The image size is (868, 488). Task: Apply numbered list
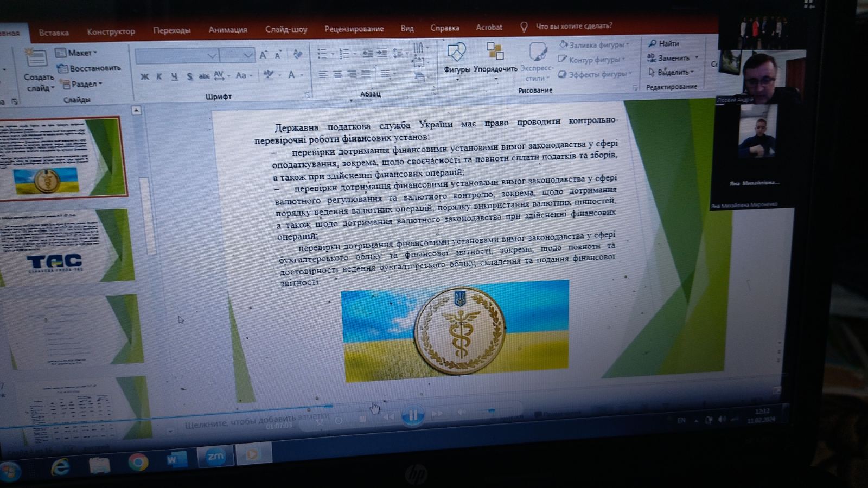[x=346, y=54]
